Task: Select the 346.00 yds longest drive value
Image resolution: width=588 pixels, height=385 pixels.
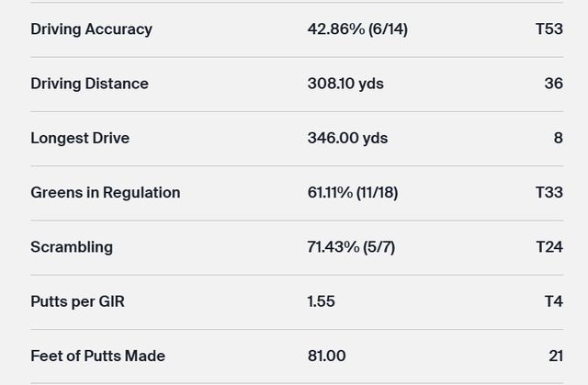Action: (347, 138)
